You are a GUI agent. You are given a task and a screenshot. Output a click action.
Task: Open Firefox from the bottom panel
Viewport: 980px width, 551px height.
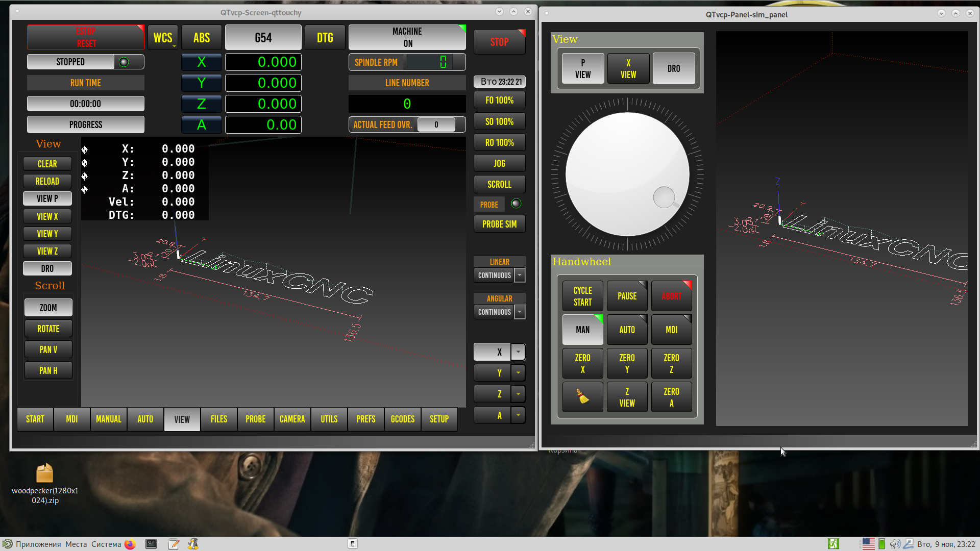(x=130, y=544)
